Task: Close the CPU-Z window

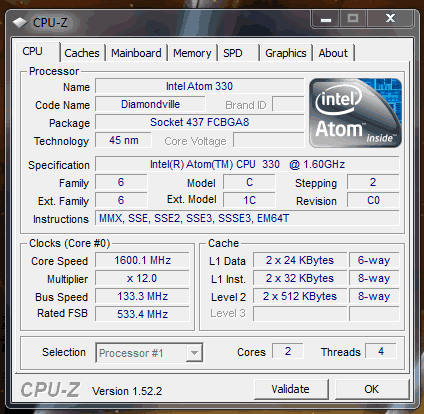Action: pyautogui.click(x=390, y=19)
